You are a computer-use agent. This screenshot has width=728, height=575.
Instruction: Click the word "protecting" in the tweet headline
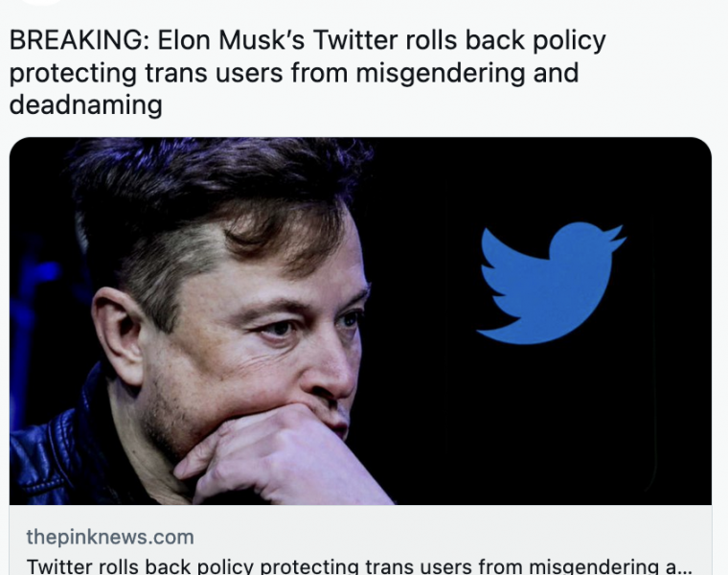click(67, 74)
